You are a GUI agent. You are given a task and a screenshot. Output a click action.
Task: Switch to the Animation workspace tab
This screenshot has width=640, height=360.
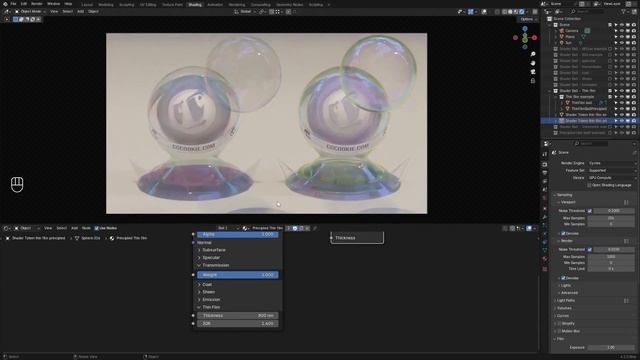215,4
